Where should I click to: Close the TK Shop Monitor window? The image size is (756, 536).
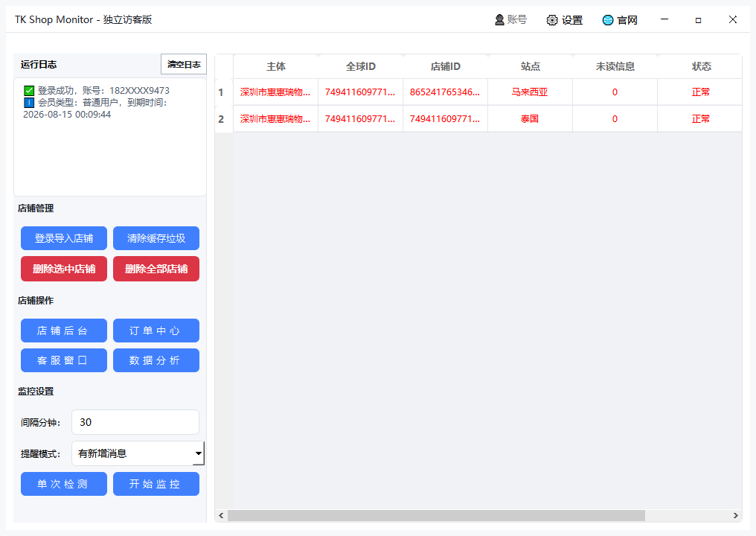tap(733, 19)
